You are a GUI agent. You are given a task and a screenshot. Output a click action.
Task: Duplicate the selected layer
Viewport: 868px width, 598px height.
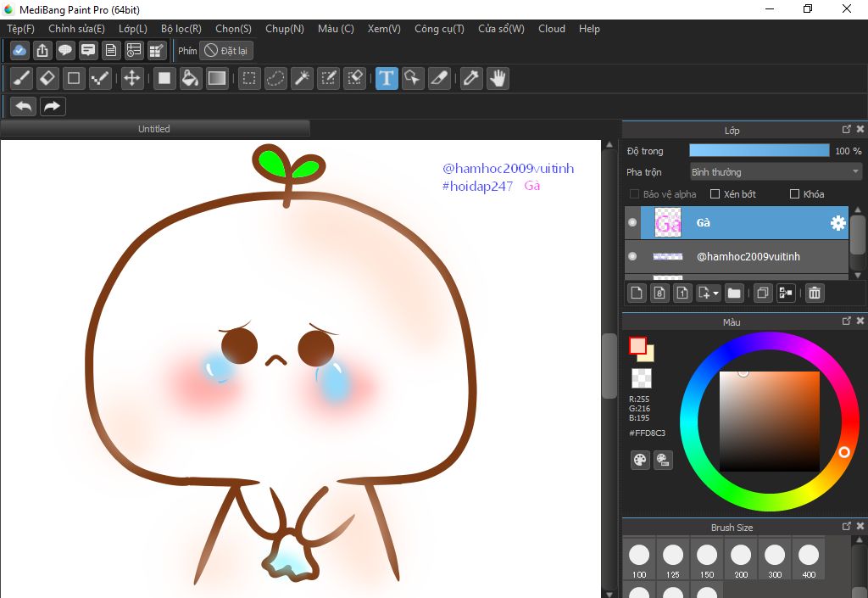[763, 293]
